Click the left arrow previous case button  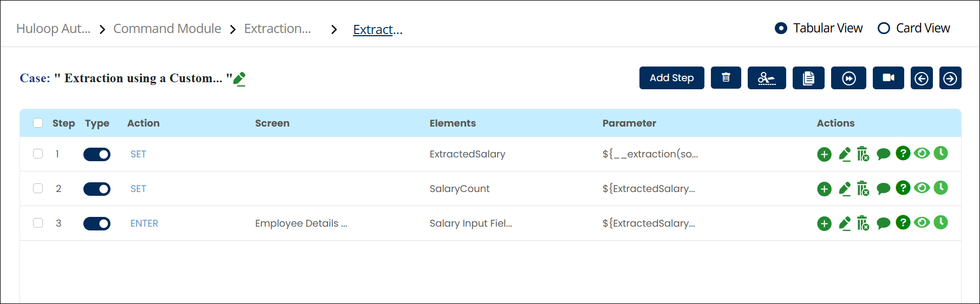coord(921,78)
